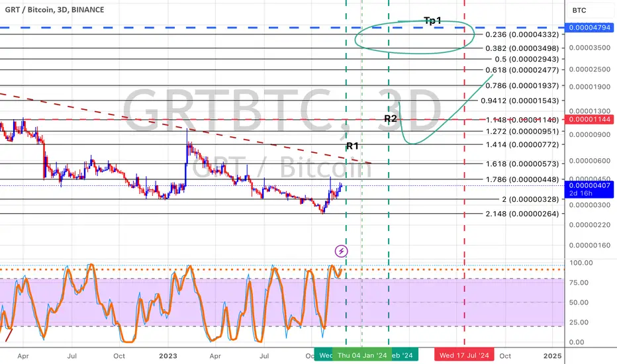Click the 0.00003500 price axis value

tap(590, 48)
